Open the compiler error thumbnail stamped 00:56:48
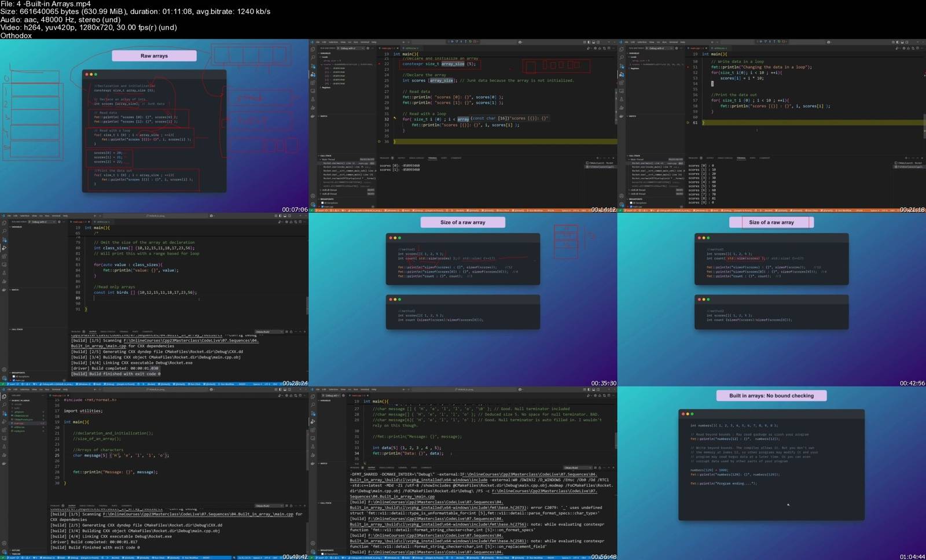The height and width of the screenshot is (560, 926). pos(463,473)
